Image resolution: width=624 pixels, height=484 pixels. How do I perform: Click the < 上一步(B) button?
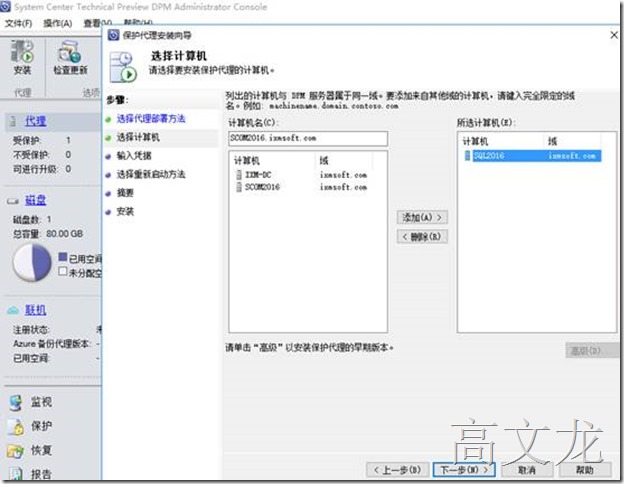398,470
